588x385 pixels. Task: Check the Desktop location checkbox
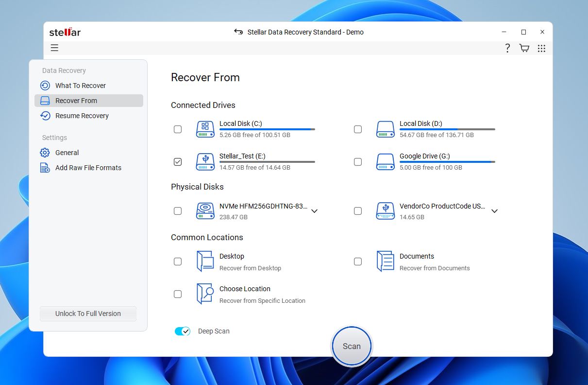[178, 262]
